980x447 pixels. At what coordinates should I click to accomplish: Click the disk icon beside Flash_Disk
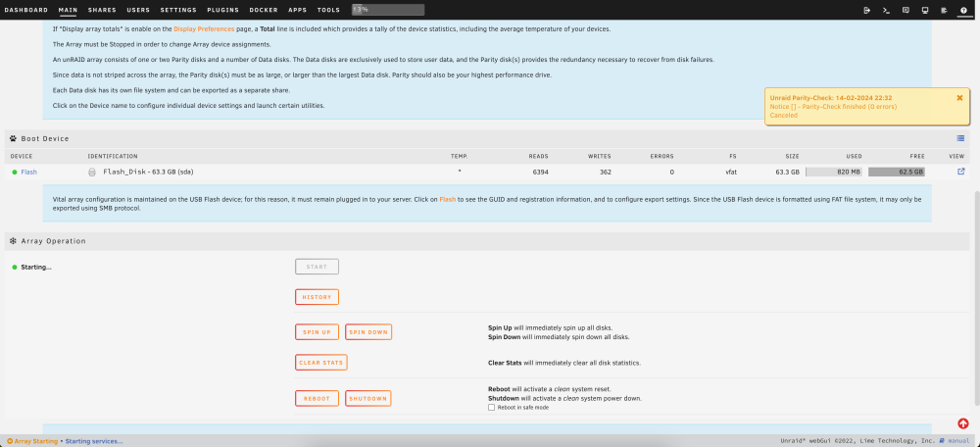click(x=92, y=172)
